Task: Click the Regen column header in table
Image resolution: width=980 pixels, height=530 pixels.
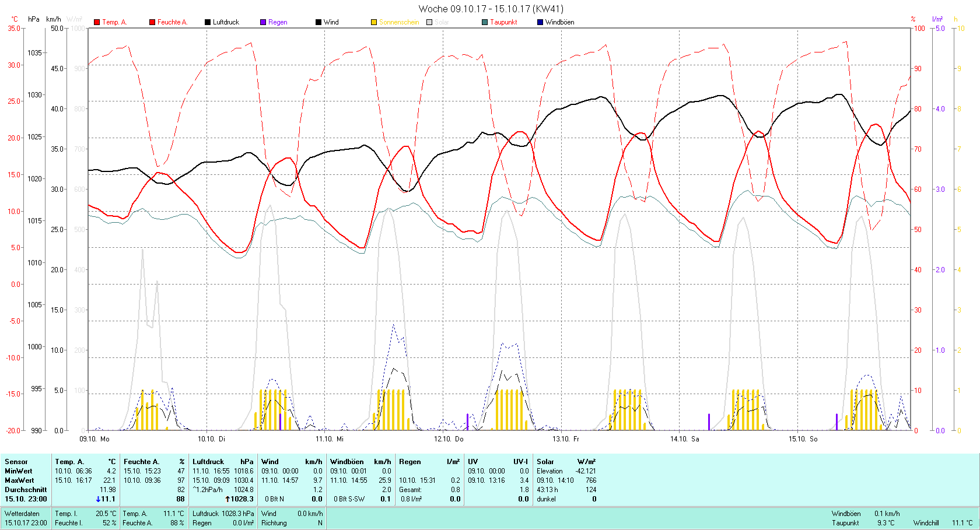Action: click(410, 461)
